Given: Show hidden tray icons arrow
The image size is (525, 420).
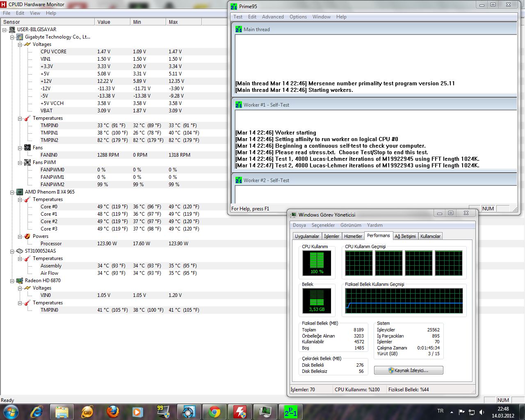Looking at the screenshot, I should 452,412.
